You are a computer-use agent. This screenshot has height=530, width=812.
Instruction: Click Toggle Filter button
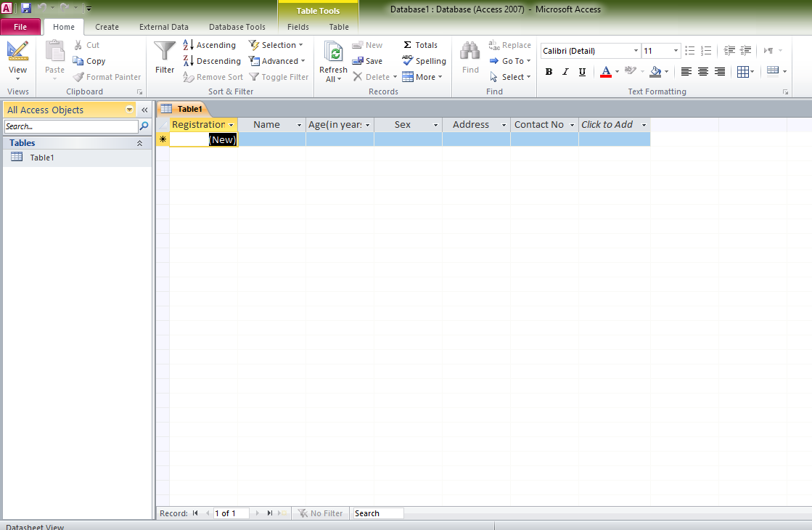click(x=279, y=77)
